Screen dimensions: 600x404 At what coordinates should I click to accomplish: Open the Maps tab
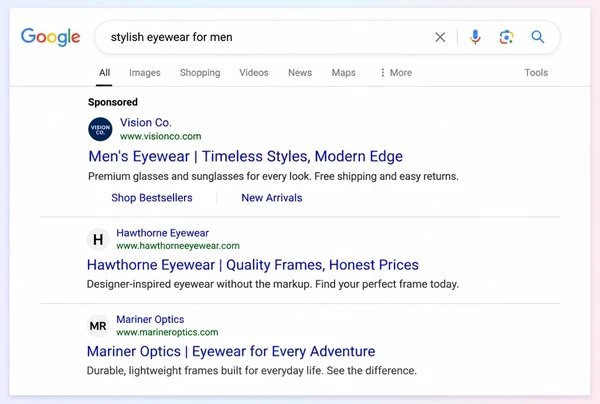click(344, 73)
